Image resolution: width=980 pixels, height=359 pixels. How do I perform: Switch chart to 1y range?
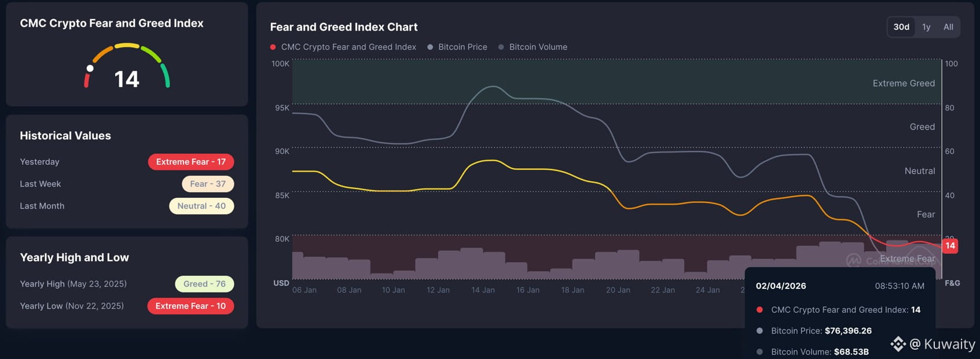pyautogui.click(x=926, y=27)
